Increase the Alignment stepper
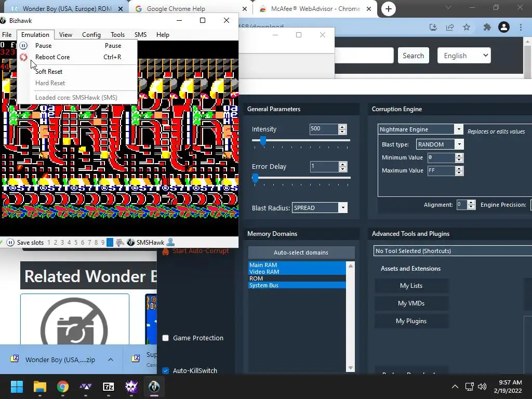This screenshot has width=532, height=399. [x=471, y=203]
